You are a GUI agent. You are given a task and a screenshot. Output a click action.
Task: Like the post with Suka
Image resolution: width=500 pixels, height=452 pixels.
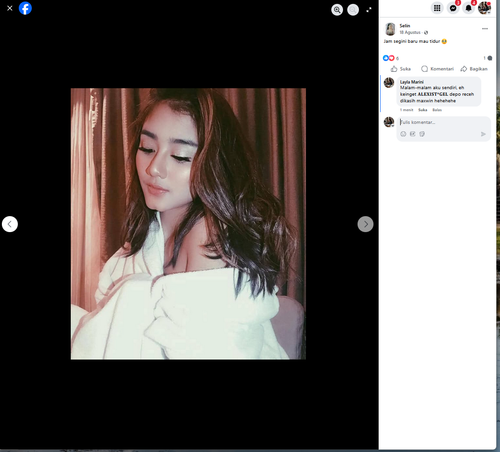coord(401,69)
